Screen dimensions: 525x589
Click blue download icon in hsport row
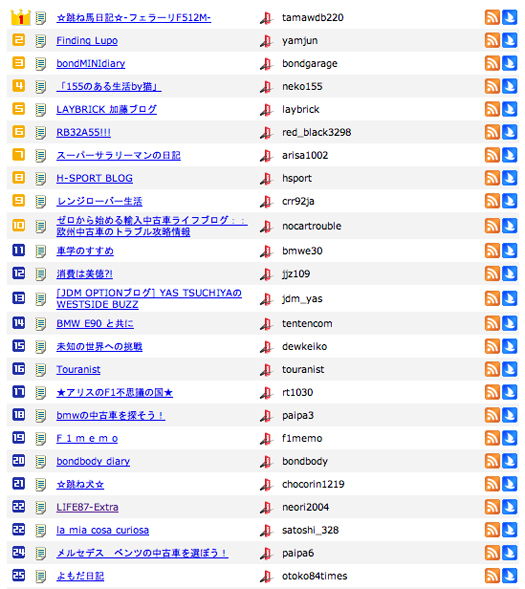pyautogui.click(x=510, y=178)
